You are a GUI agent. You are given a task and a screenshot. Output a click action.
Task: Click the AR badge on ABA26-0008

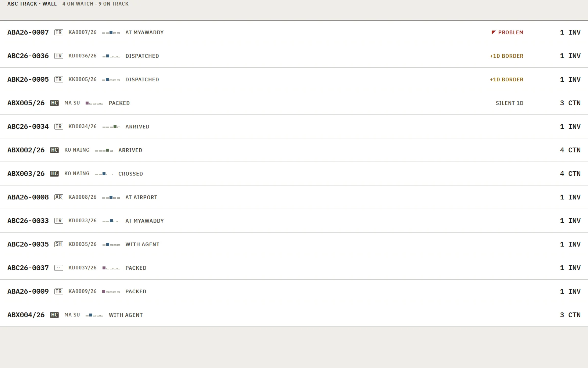[58, 197]
